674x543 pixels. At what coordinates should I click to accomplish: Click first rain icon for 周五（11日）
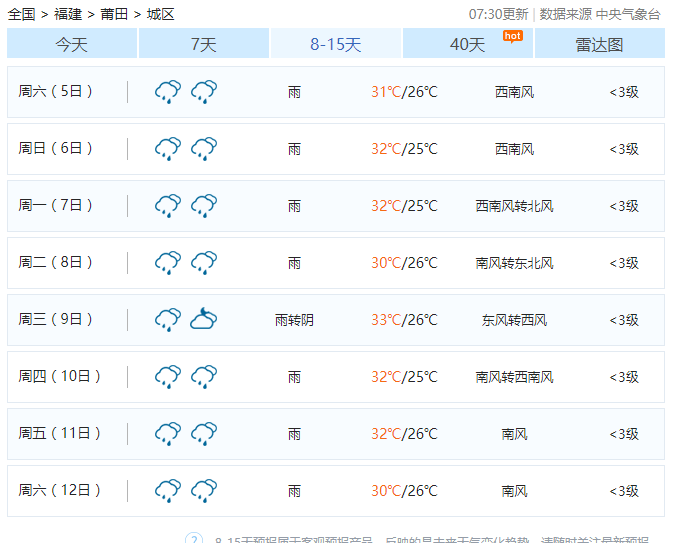[168, 433]
